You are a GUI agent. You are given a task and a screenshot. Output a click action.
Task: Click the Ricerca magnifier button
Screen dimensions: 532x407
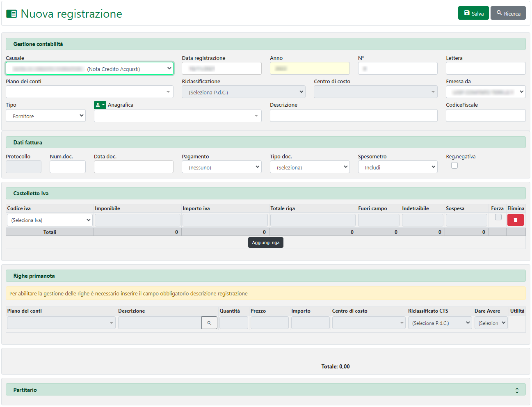pos(508,13)
